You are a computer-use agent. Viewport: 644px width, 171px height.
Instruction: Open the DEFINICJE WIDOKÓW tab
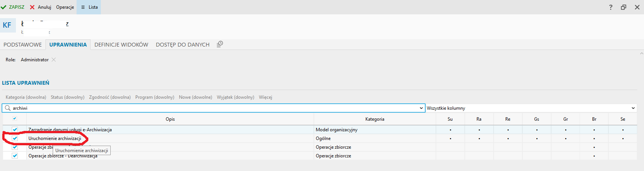click(121, 45)
